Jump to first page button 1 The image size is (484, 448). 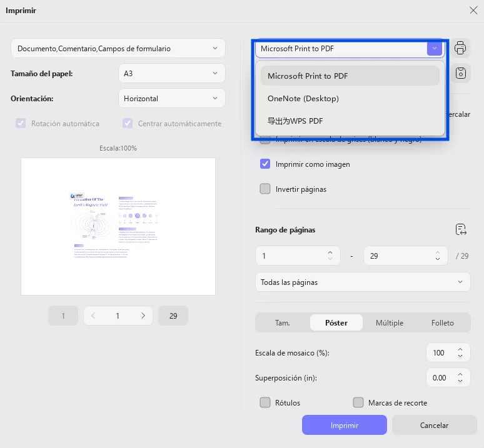(63, 316)
